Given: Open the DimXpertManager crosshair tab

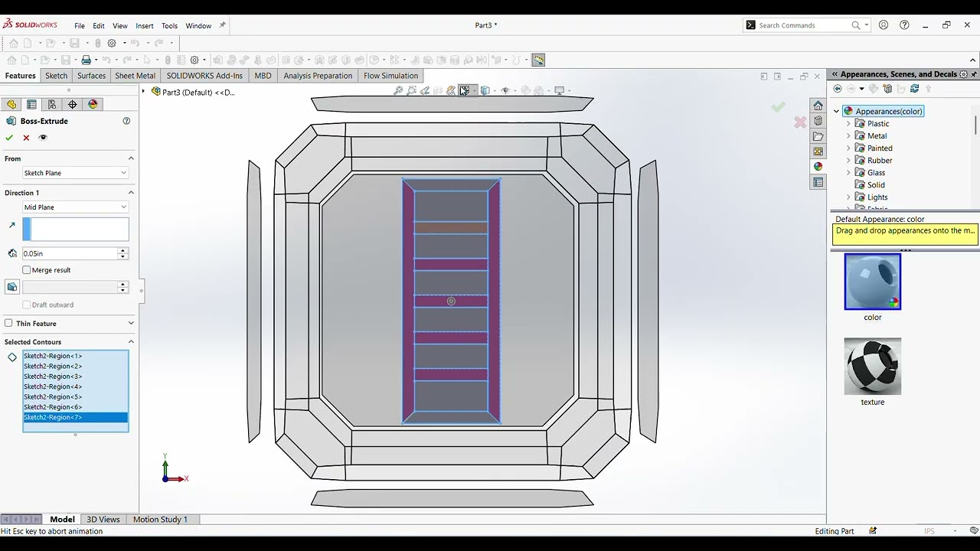Looking at the screenshot, I should tap(73, 104).
